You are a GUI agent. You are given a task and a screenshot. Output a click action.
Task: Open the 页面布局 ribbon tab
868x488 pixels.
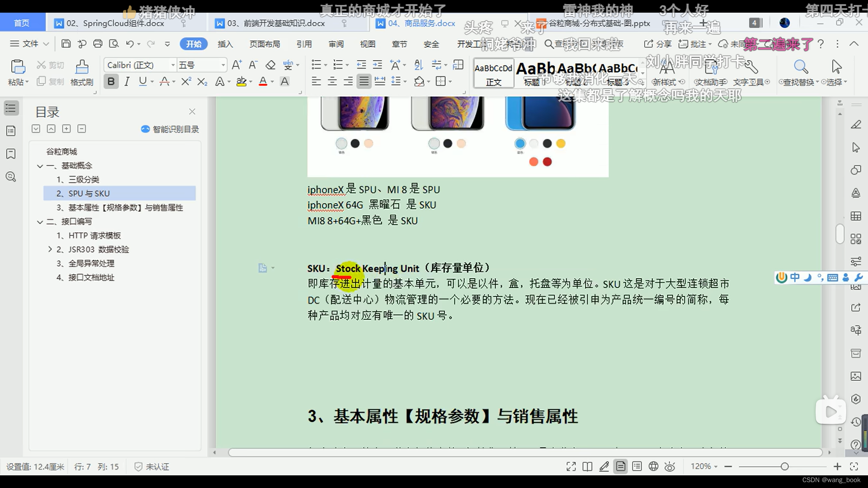(265, 44)
